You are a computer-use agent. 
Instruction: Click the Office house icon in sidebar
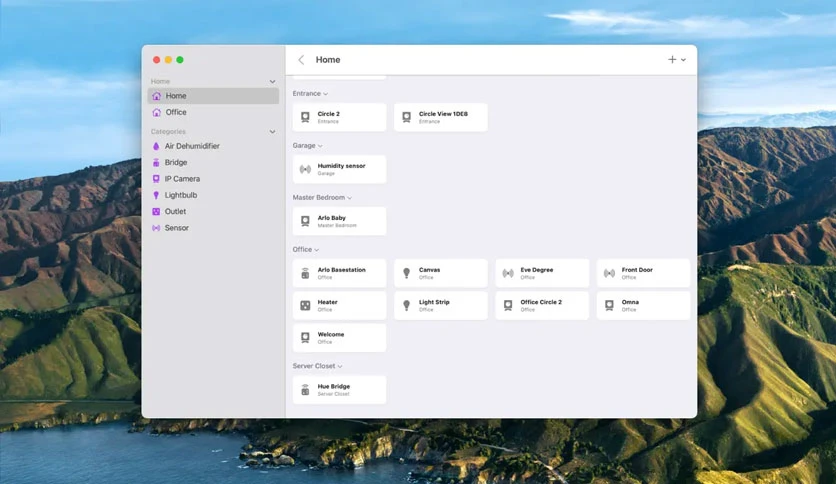tap(156, 112)
